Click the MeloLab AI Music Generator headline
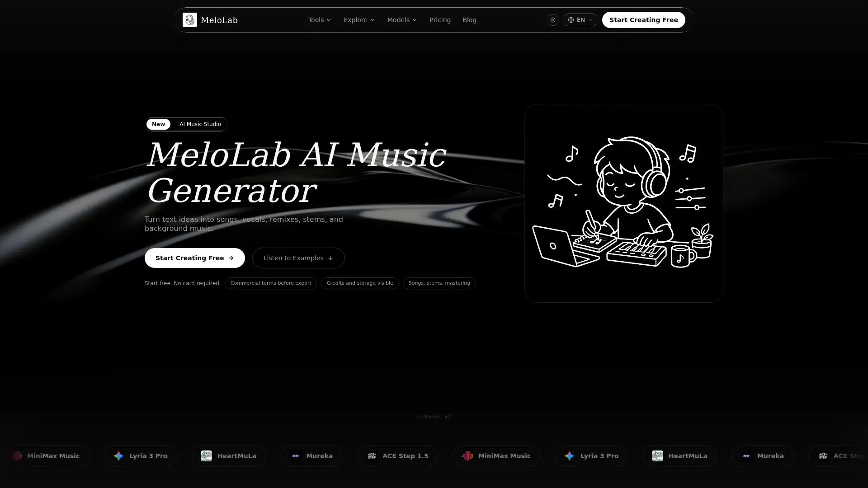Image resolution: width=868 pixels, height=488 pixels. (x=297, y=173)
